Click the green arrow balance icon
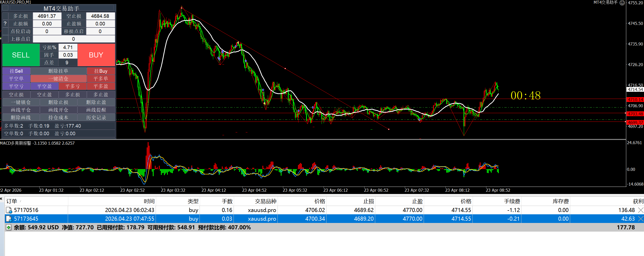644x256 pixels. click(x=9, y=228)
